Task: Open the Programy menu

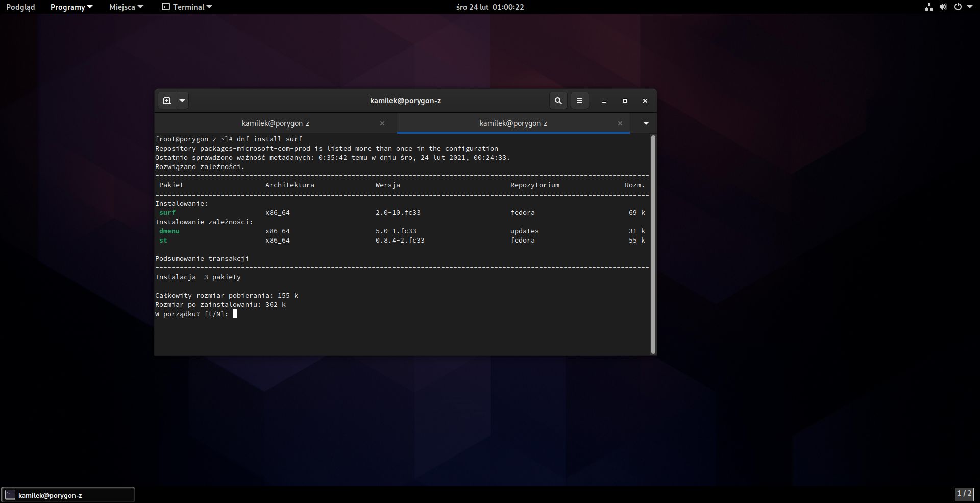Action: click(71, 7)
